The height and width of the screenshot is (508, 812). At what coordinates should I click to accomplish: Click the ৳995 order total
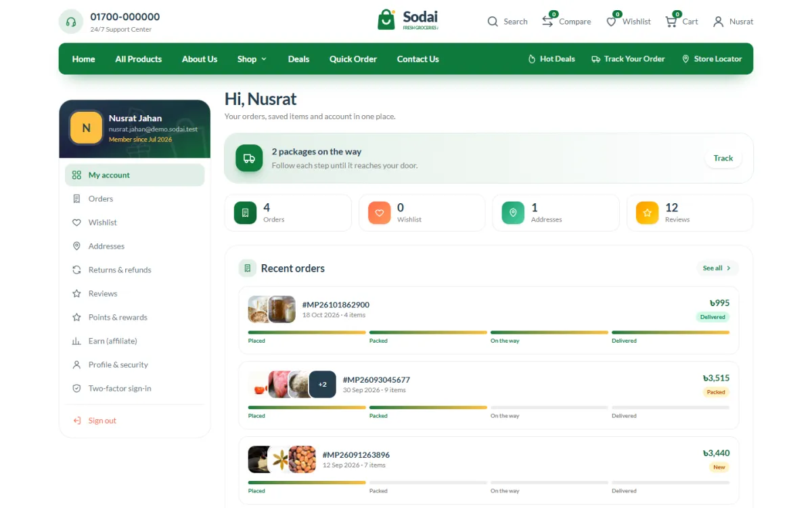pyautogui.click(x=719, y=303)
